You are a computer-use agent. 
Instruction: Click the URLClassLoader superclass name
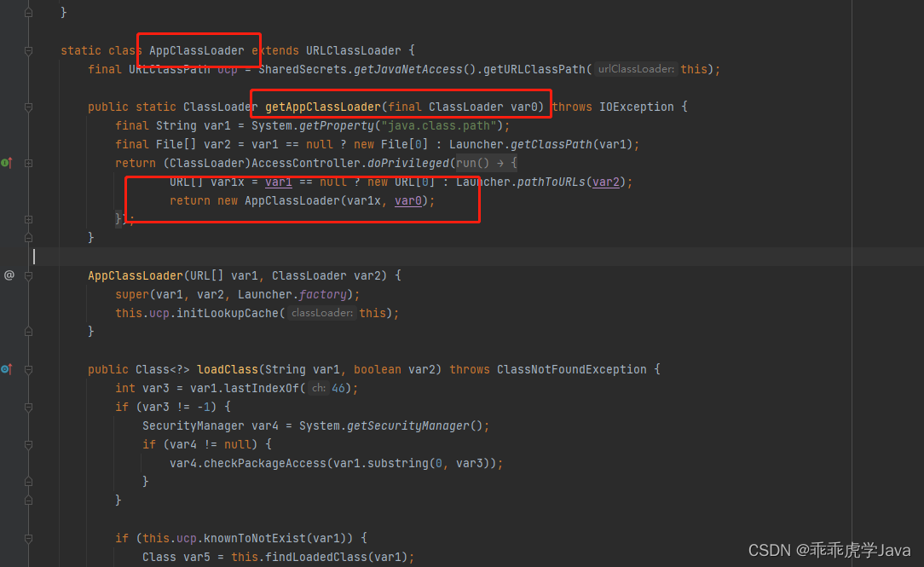tap(354, 50)
